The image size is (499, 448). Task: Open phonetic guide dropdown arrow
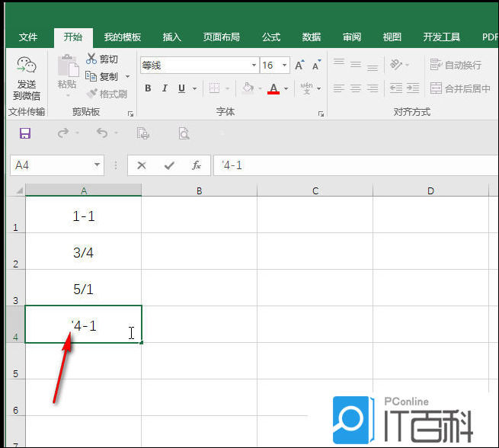319,88
